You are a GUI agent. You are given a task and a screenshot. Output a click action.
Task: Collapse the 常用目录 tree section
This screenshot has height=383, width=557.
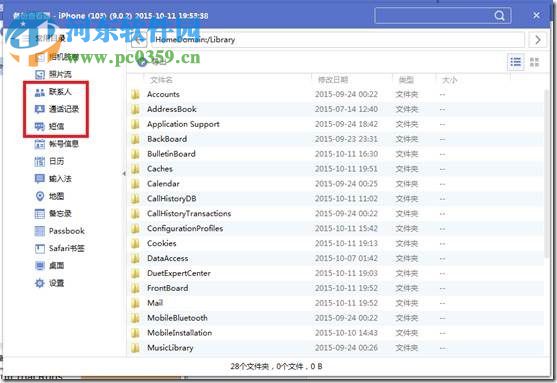13,38
